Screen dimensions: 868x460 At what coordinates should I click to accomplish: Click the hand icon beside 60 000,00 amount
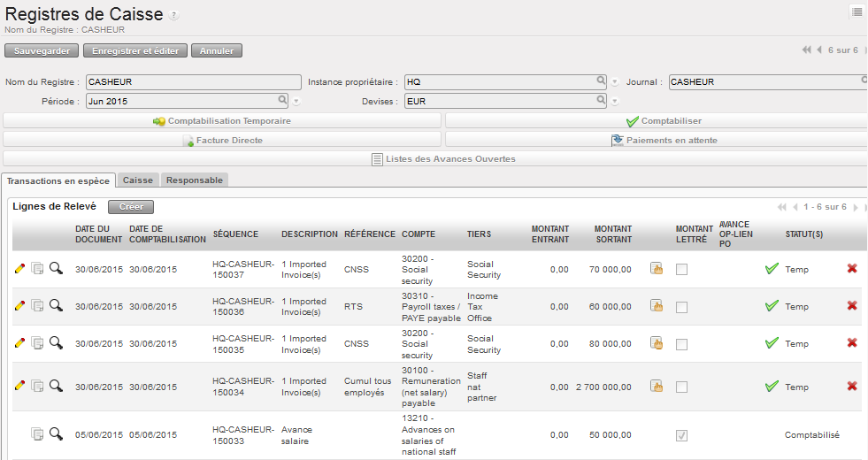point(657,305)
